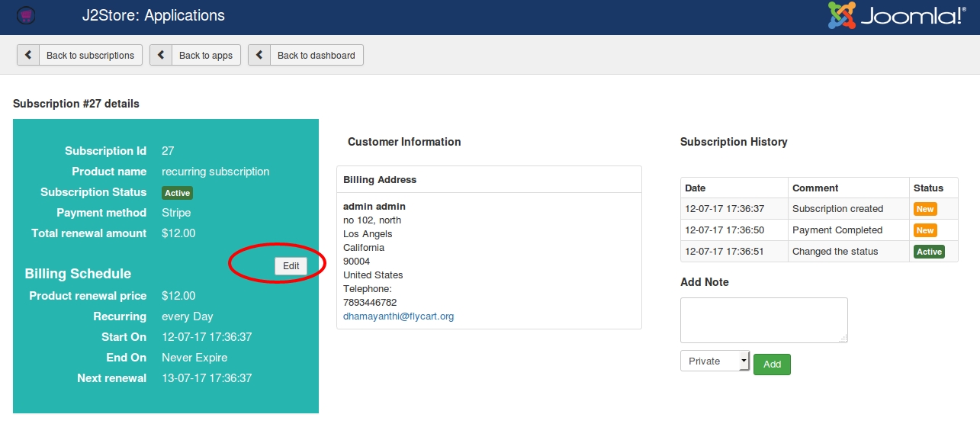This screenshot has width=980, height=424.
Task: Click the Joomla logo
Action: 896,16
